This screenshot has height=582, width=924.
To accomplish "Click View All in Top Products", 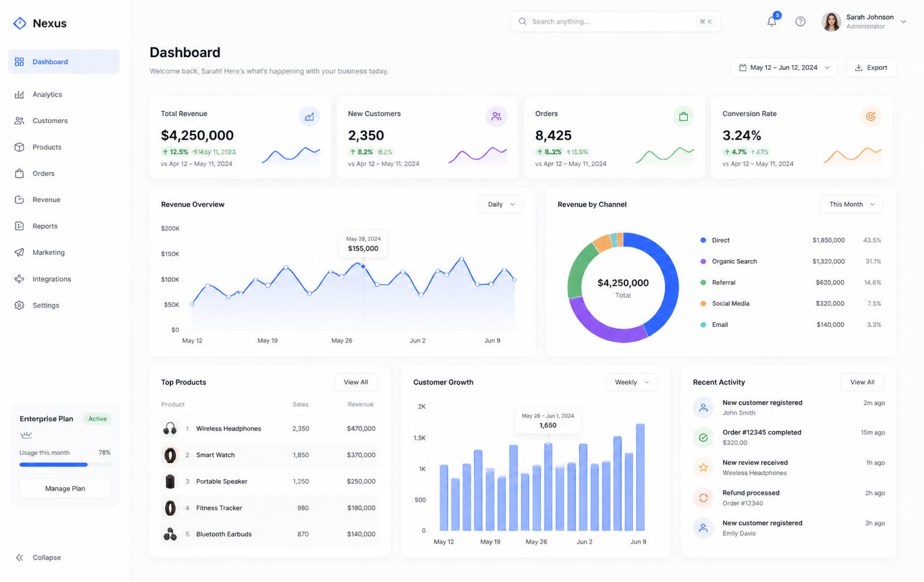I will click(x=356, y=382).
